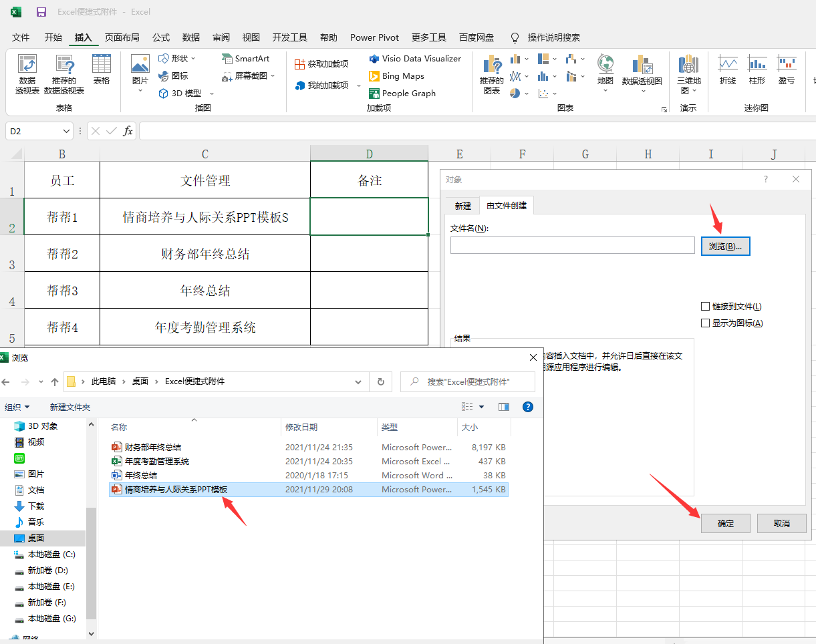Open the Maps chart button
The width and height of the screenshot is (816, 644).
[605, 74]
